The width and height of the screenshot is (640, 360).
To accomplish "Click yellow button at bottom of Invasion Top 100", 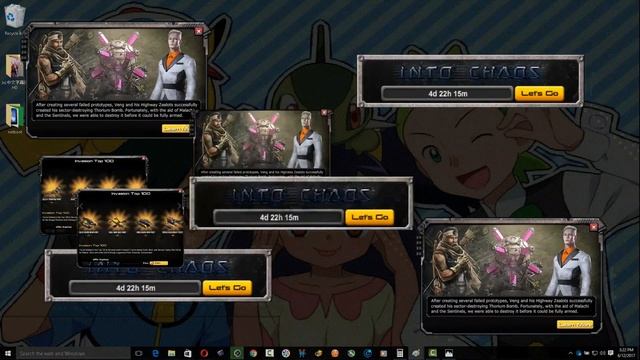I will point(158,263).
